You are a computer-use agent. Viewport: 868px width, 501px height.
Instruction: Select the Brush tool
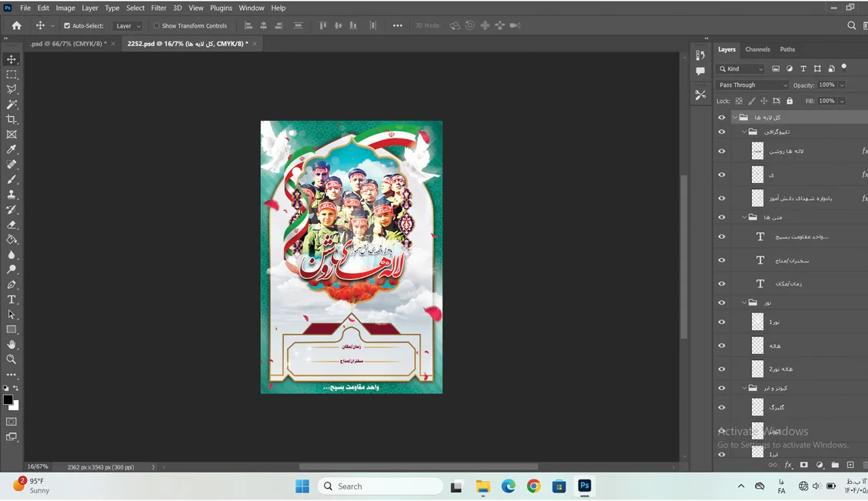(x=11, y=179)
